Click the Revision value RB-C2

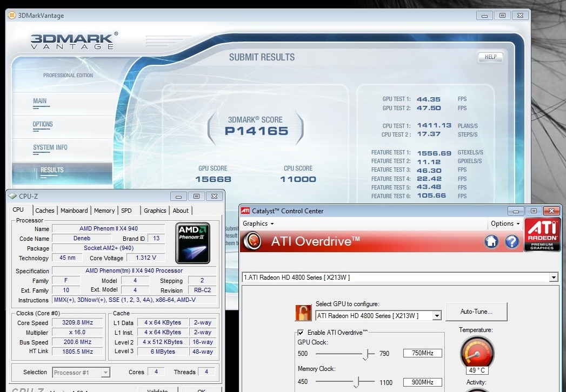pos(203,290)
